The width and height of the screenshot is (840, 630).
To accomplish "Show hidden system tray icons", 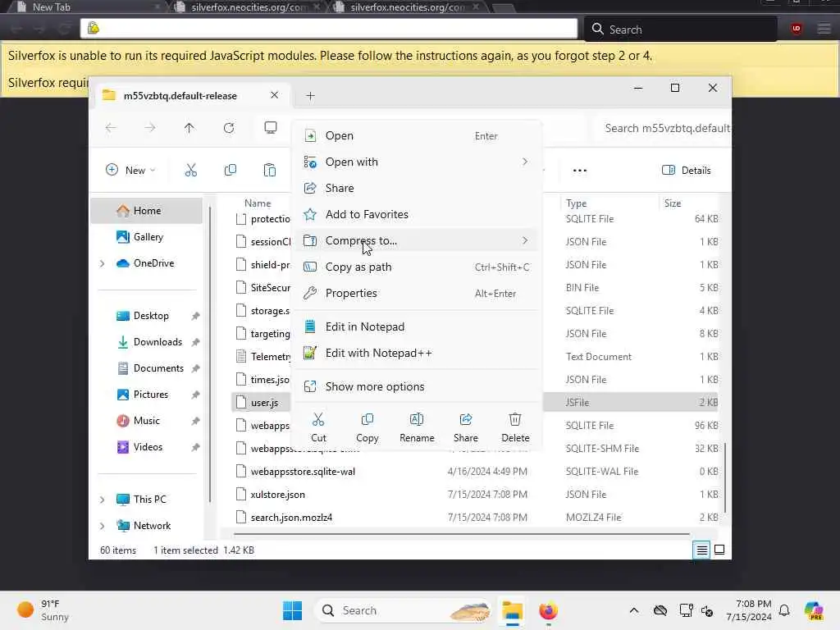I will point(634,610).
